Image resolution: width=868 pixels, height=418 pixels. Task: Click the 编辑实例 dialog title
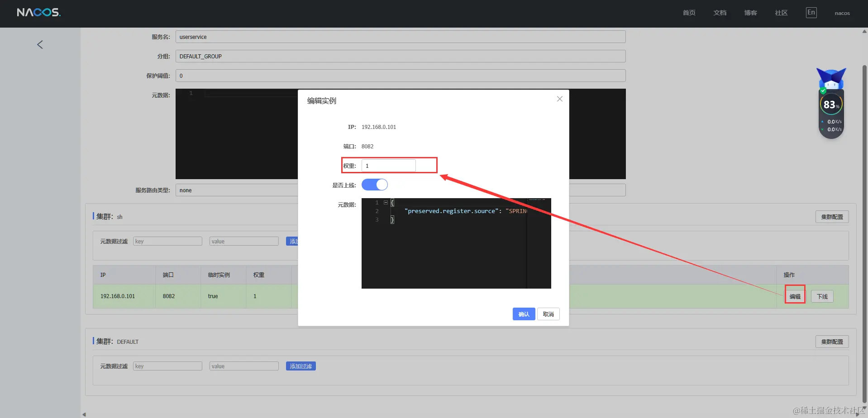coord(322,101)
